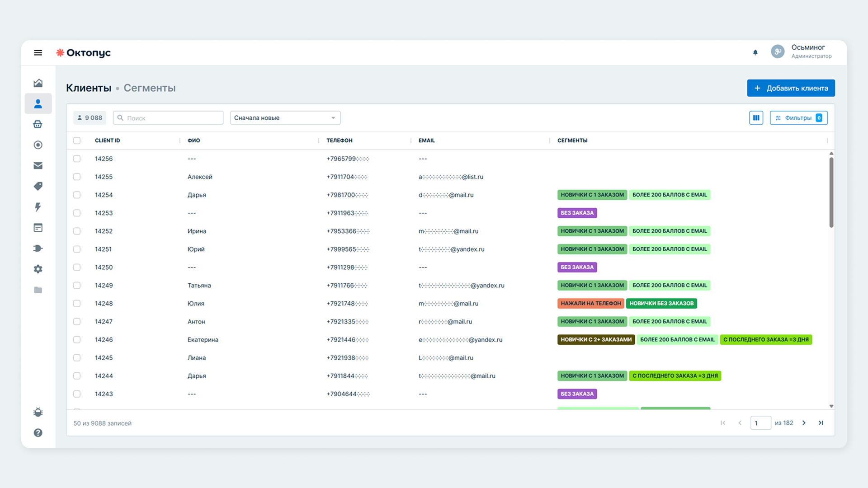868x488 pixels.
Task: Open the Фильтры button
Action: click(798, 118)
